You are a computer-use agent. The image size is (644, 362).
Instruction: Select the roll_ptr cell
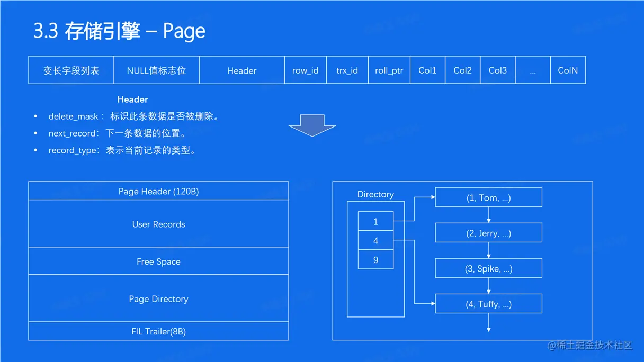(x=389, y=70)
